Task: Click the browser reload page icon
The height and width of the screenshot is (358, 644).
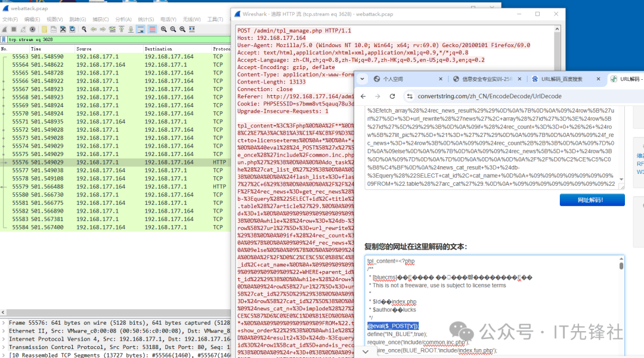Action: [392, 96]
